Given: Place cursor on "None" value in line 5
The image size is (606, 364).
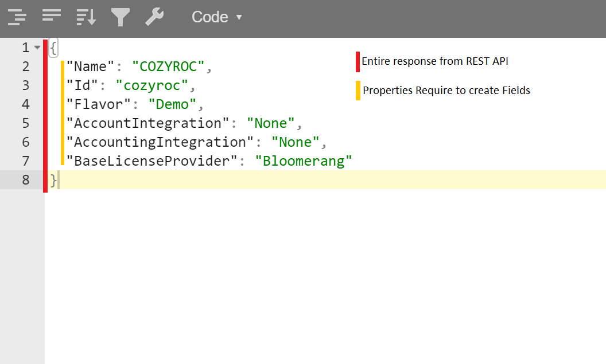Looking at the screenshot, I should point(270,123).
